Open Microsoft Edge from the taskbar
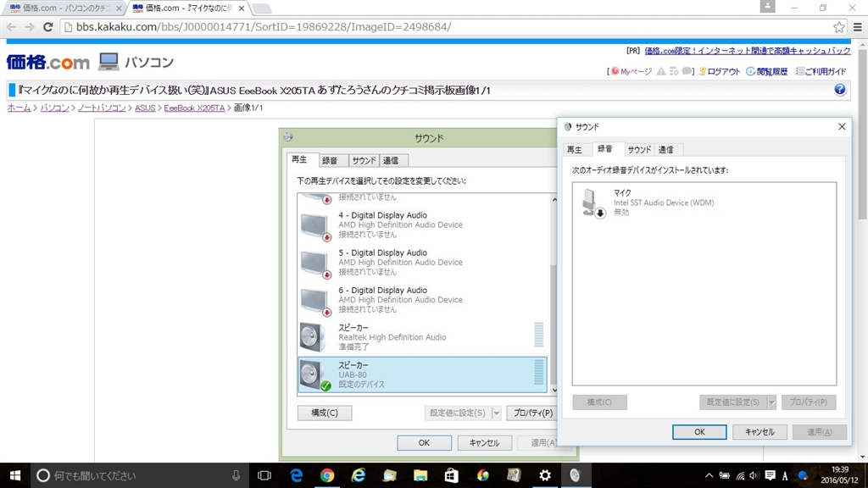The width and height of the screenshot is (868, 488). (x=296, y=475)
